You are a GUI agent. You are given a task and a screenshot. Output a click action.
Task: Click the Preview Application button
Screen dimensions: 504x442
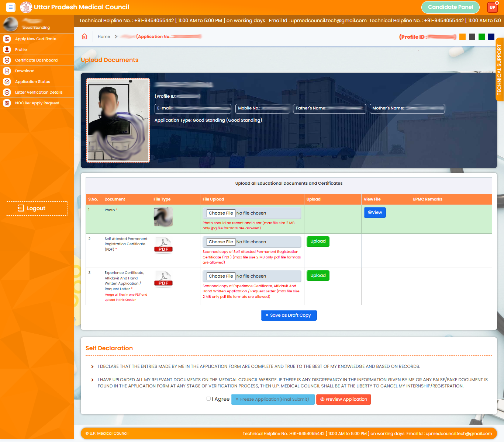[x=344, y=399]
